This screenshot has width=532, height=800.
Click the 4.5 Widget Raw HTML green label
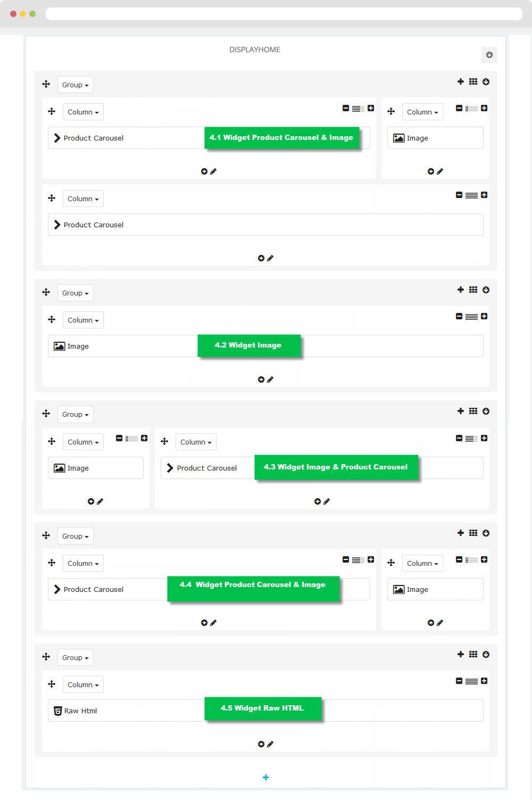click(x=262, y=708)
